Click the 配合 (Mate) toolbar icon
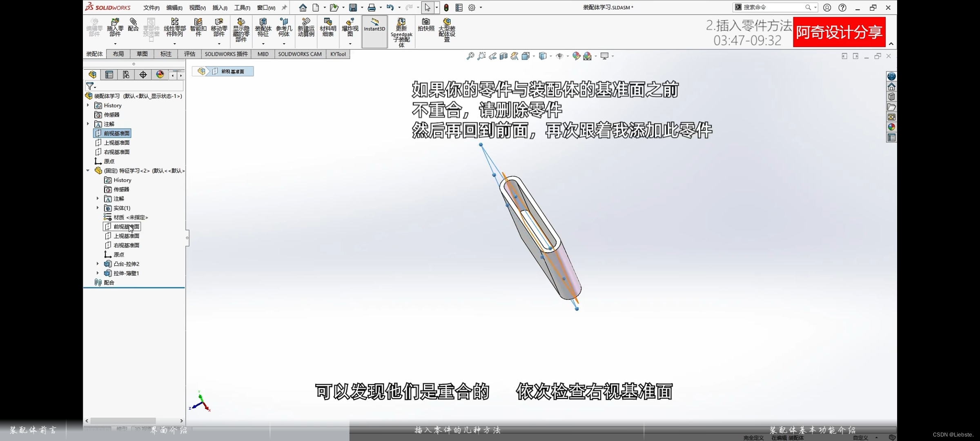This screenshot has width=980, height=441. pos(133,24)
